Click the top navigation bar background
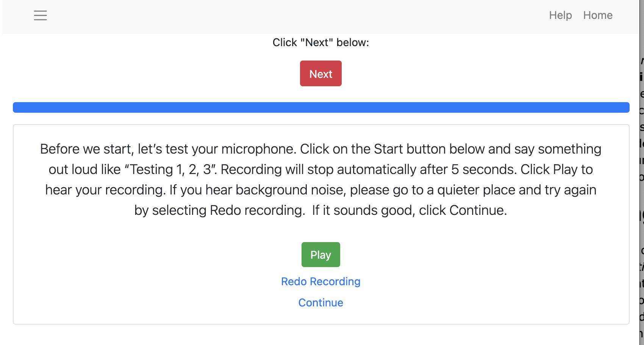 pos(265,16)
